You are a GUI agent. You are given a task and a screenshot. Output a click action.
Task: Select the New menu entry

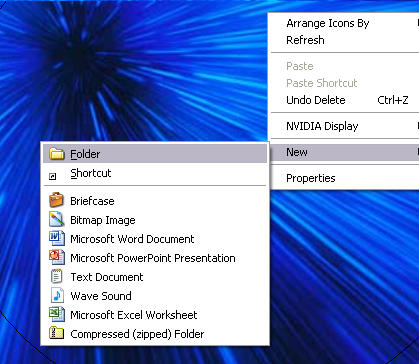(x=345, y=152)
